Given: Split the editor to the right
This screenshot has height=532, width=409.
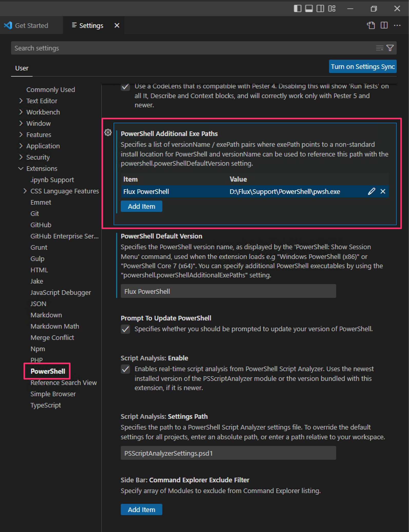Looking at the screenshot, I should click(384, 25).
